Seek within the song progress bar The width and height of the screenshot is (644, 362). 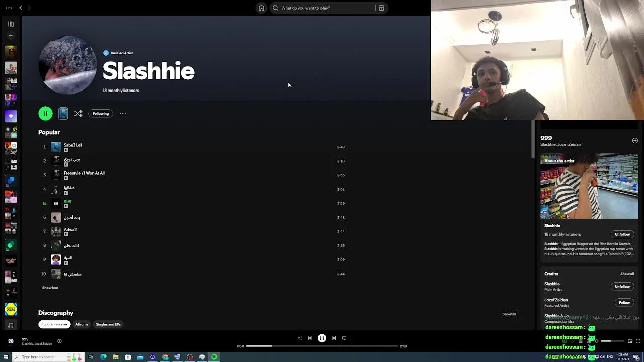click(322, 346)
